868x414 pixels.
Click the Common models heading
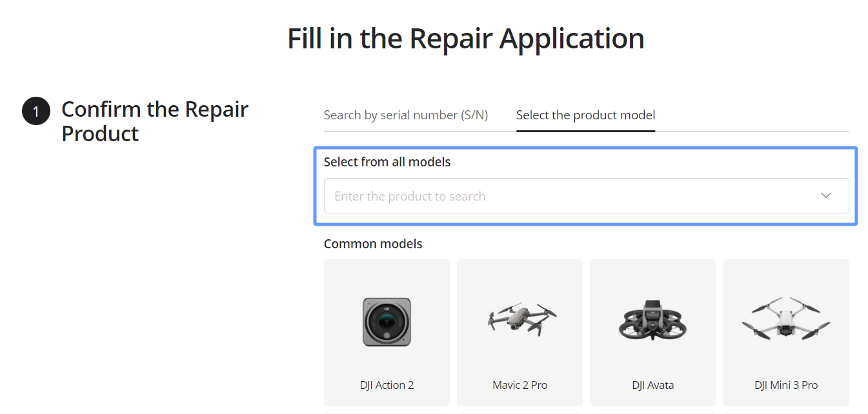pos(372,244)
